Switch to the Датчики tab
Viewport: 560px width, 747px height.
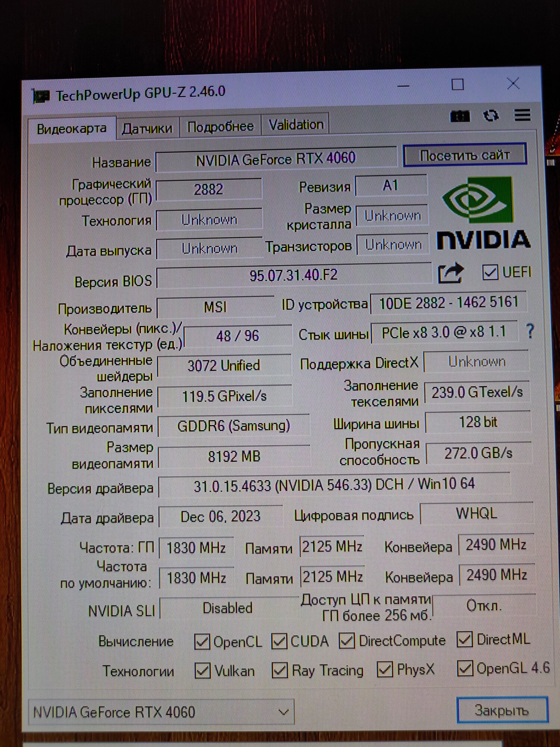[147, 128]
